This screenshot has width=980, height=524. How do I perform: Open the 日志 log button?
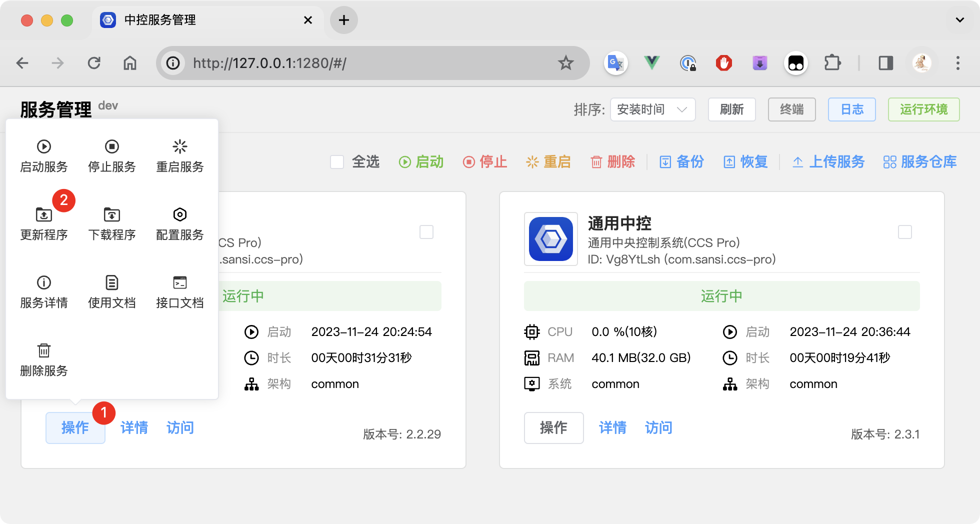tap(852, 109)
